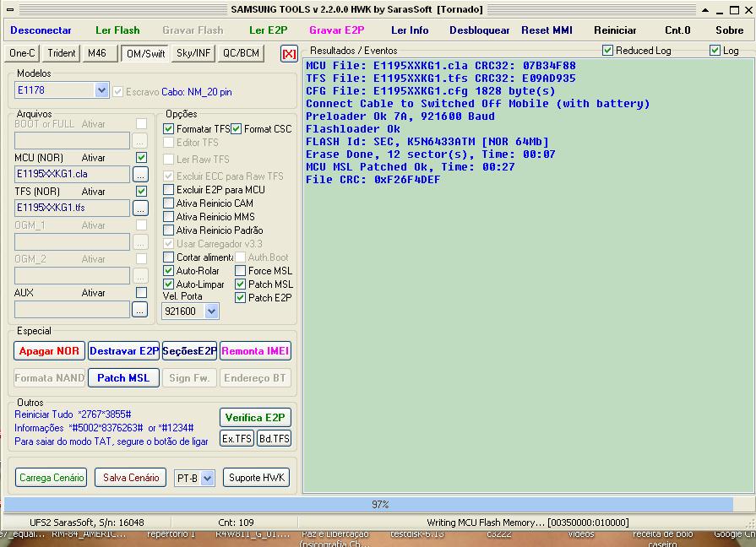The image size is (756, 547).
Task: Toggle the MCU (NOR) Ativar checkbox
Action: 141,158
